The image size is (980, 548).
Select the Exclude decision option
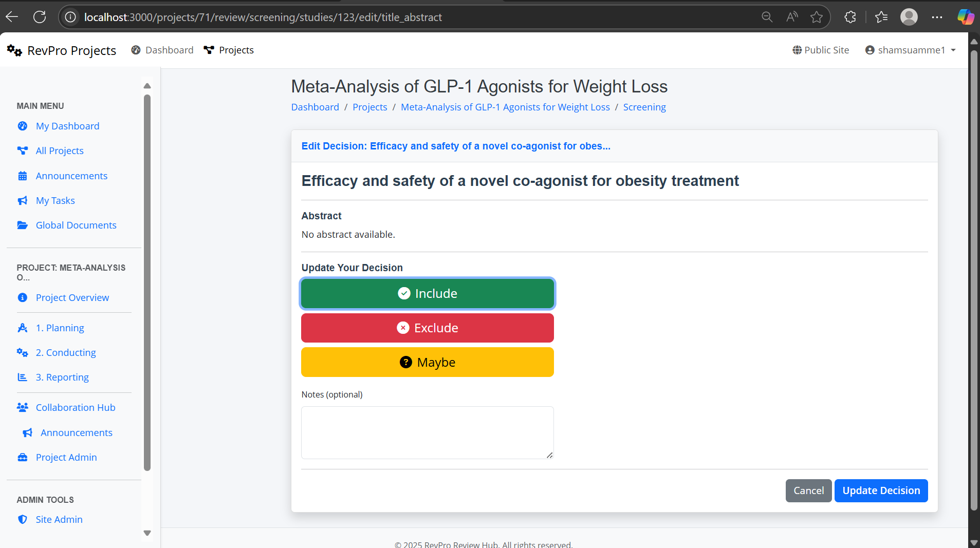(x=427, y=328)
